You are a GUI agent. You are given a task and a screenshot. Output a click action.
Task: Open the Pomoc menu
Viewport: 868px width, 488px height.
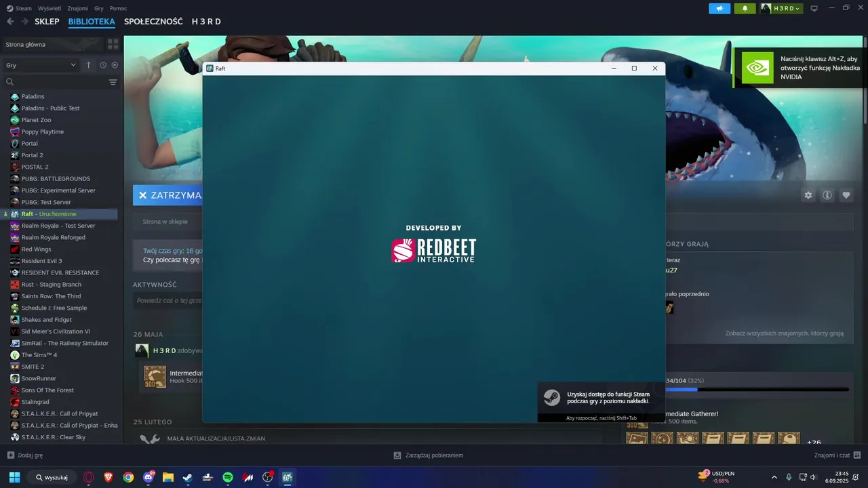point(118,8)
